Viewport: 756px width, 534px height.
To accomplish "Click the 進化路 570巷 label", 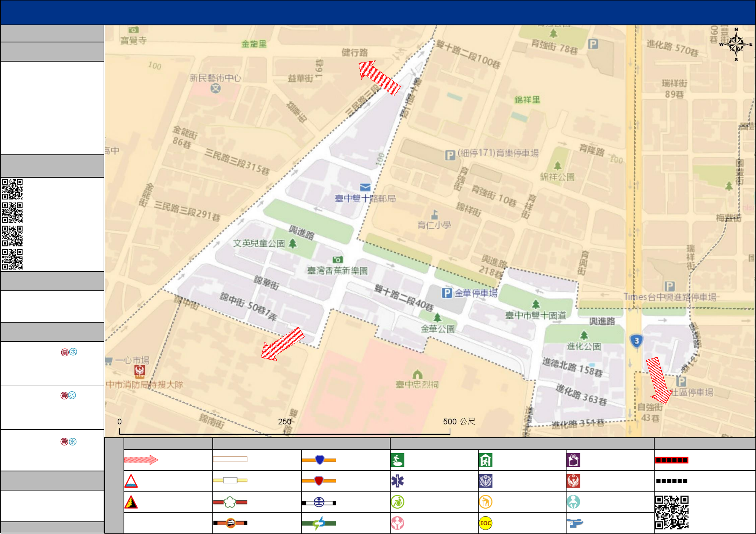I will (672, 48).
